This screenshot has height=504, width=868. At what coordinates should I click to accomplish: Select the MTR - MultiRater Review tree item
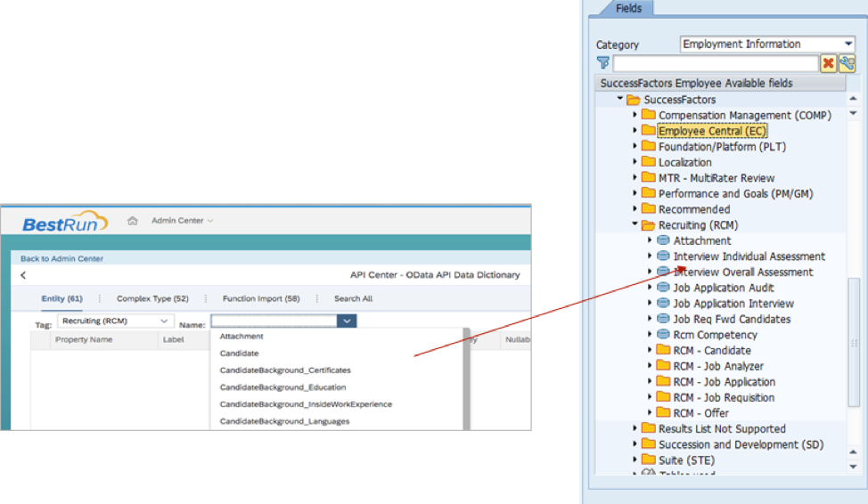click(x=717, y=178)
